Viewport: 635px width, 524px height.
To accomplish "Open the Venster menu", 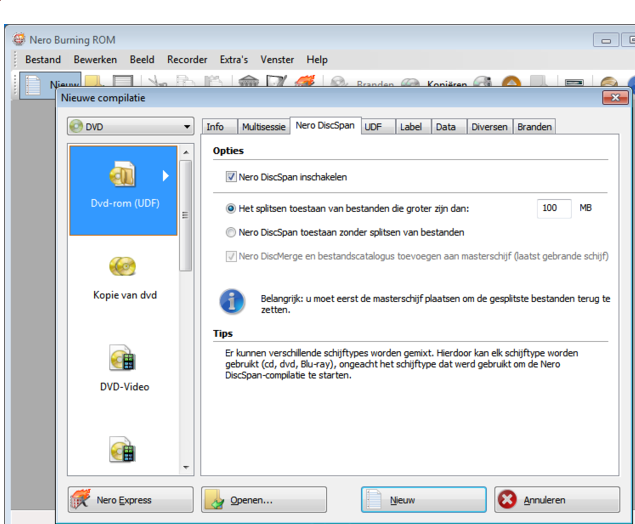I will (277, 60).
